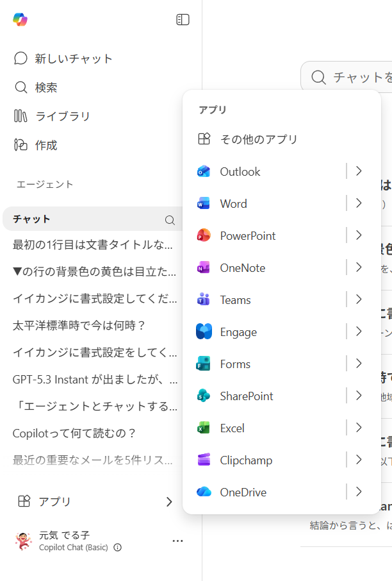Open the account more options ellipsis

click(x=177, y=541)
